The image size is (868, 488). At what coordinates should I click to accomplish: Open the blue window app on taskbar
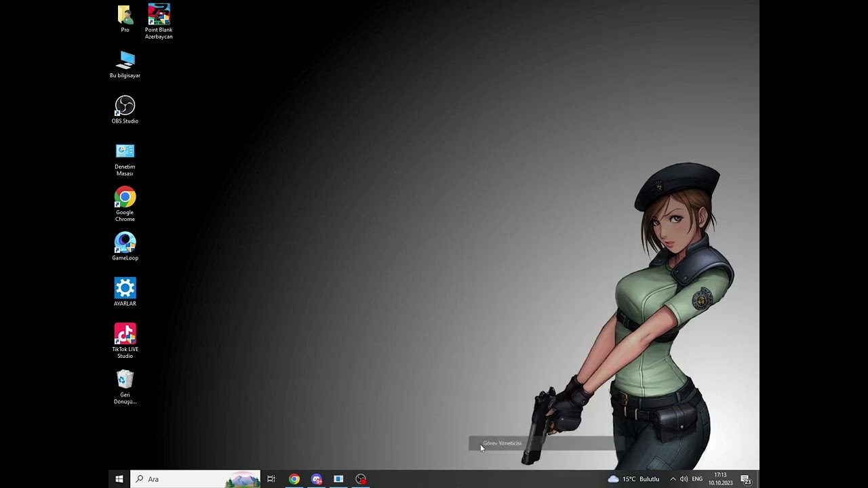point(338,479)
